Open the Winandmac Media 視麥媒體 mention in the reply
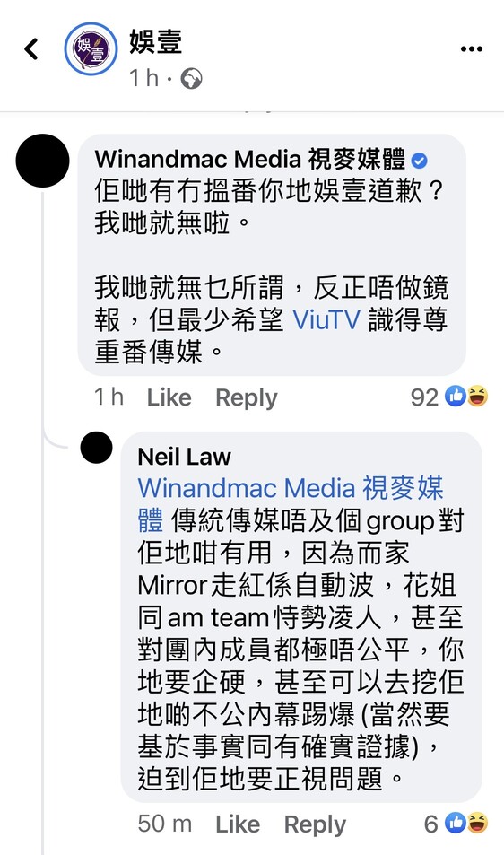This screenshot has height=855, width=504. [291, 504]
